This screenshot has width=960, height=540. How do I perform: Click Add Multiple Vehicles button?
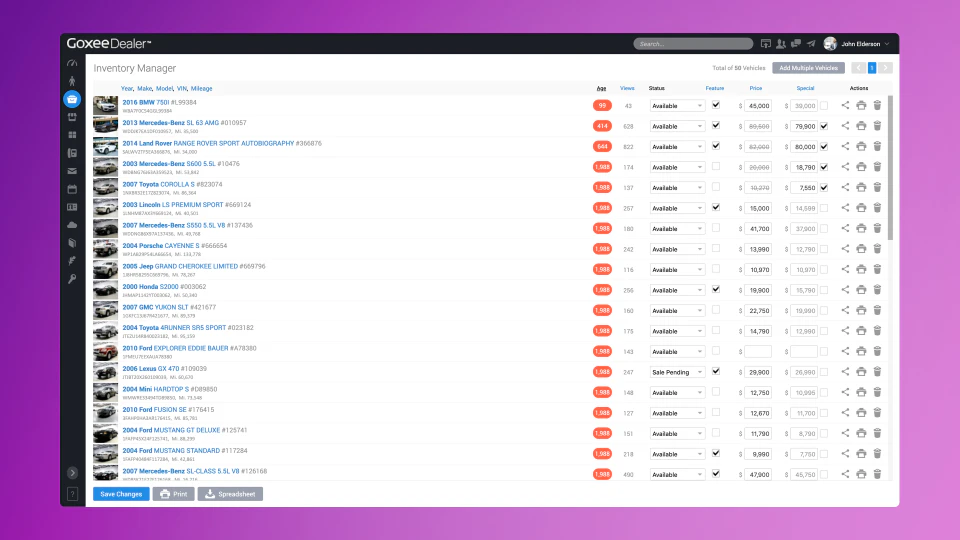(x=808, y=68)
